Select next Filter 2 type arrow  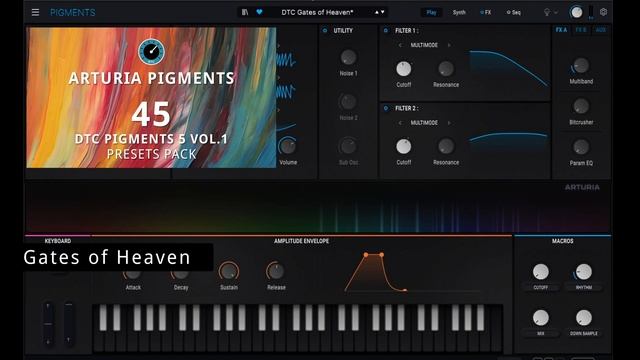[x=449, y=123]
